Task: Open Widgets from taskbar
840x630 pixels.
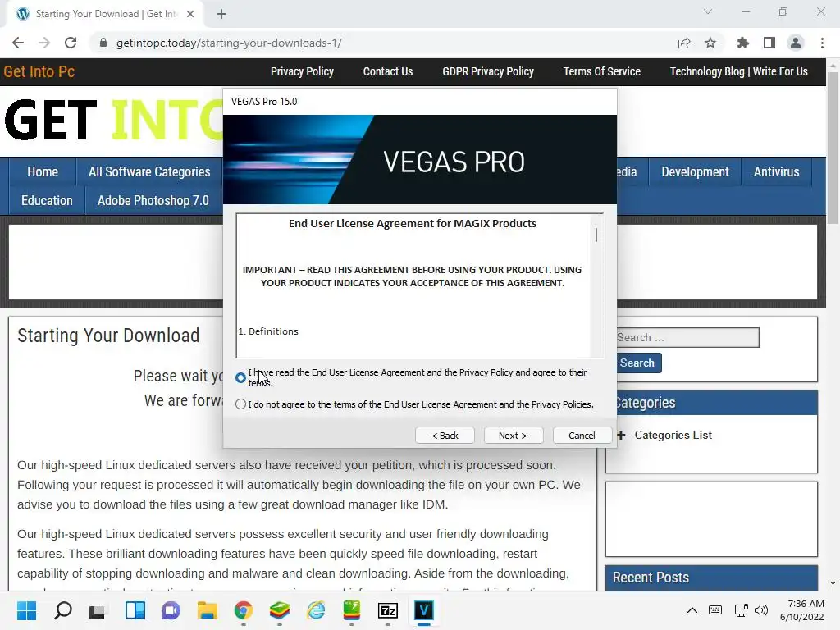Action: [x=135, y=610]
